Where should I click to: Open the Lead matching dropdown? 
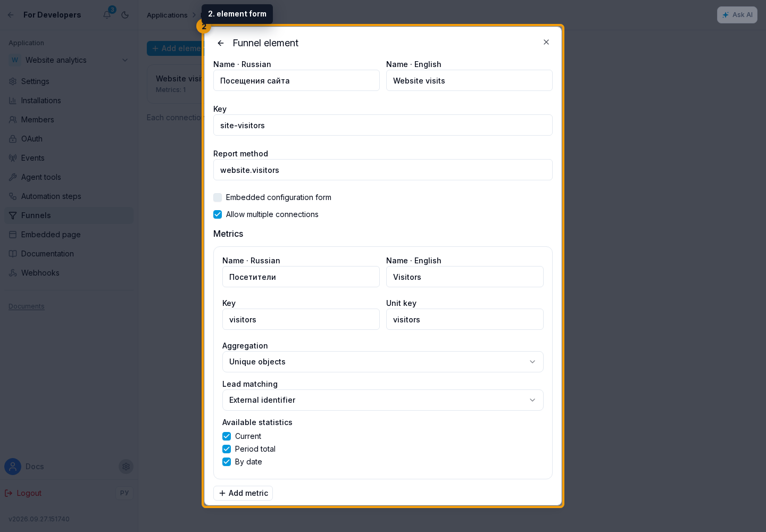[x=383, y=400]
